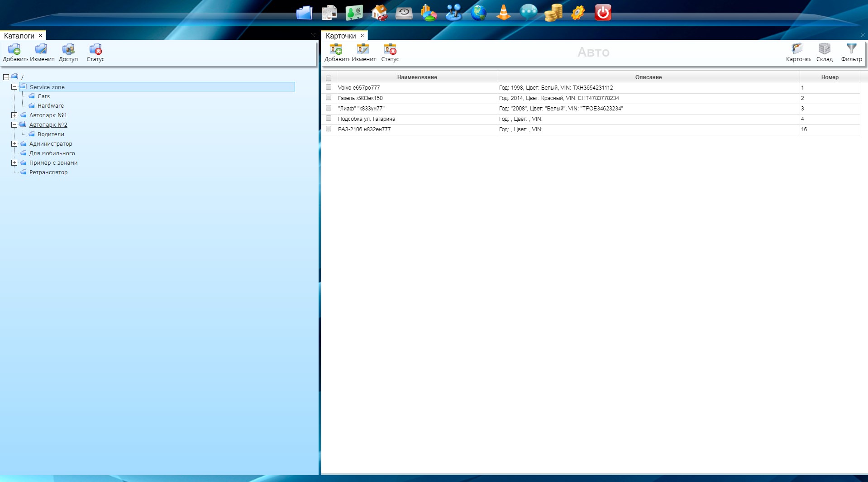Check the box for Volvo е657ро777
868x482 pixels.
pyautogui.click(x=329, y=87)
